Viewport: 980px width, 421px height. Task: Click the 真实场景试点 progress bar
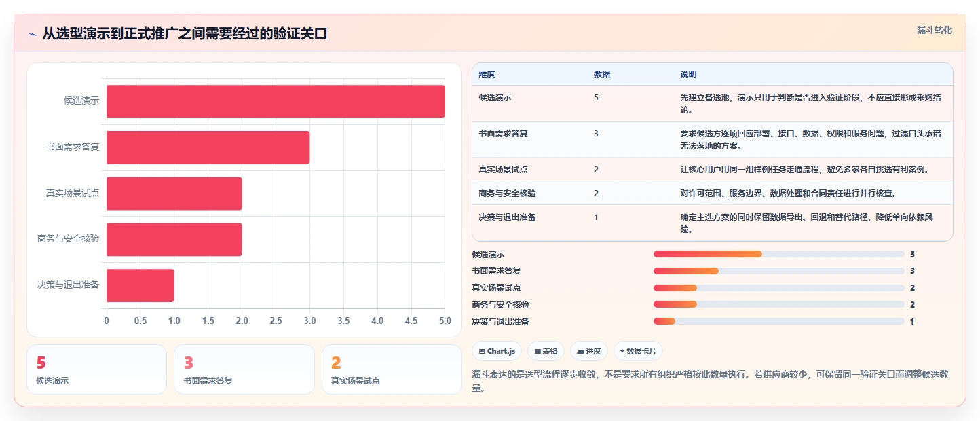tap(779, 288)
